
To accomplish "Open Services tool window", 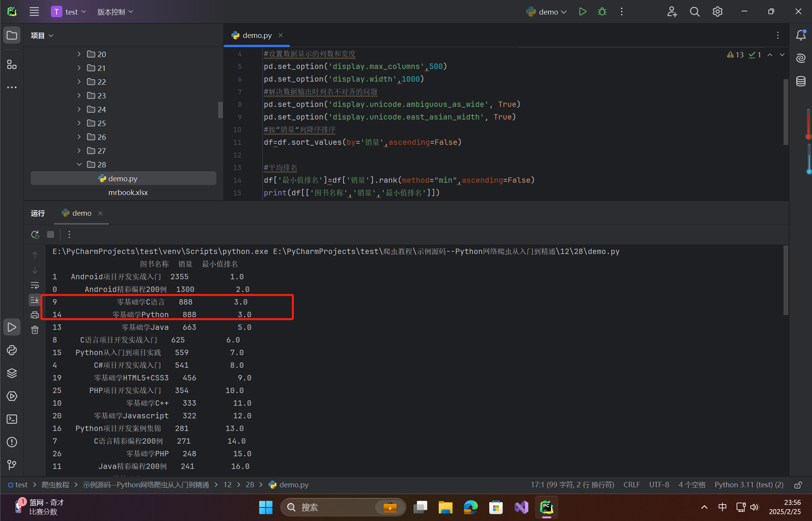I will [x=12, y=396].
